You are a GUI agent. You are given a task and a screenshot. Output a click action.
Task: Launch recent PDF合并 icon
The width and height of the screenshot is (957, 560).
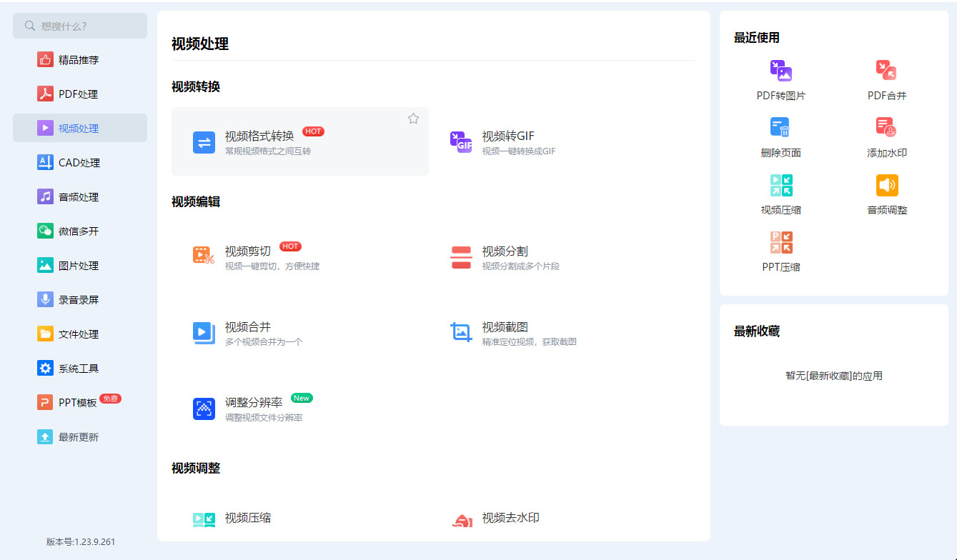[x=886, y=70]
